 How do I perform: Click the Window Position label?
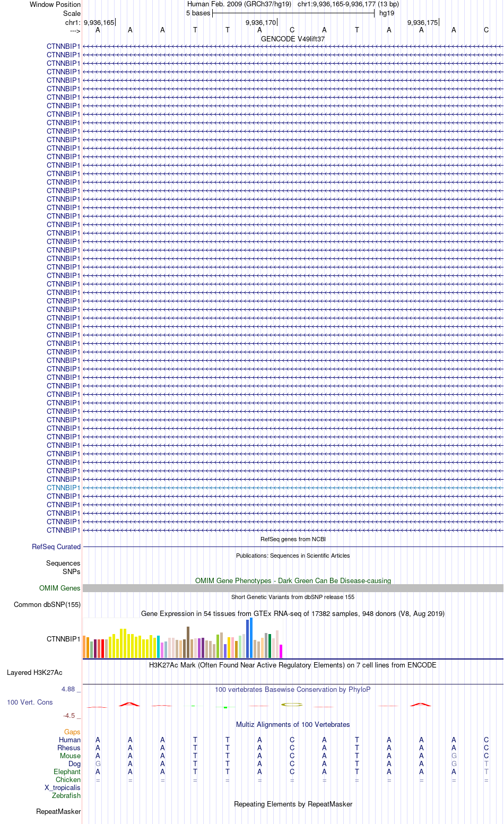[55, 4]
